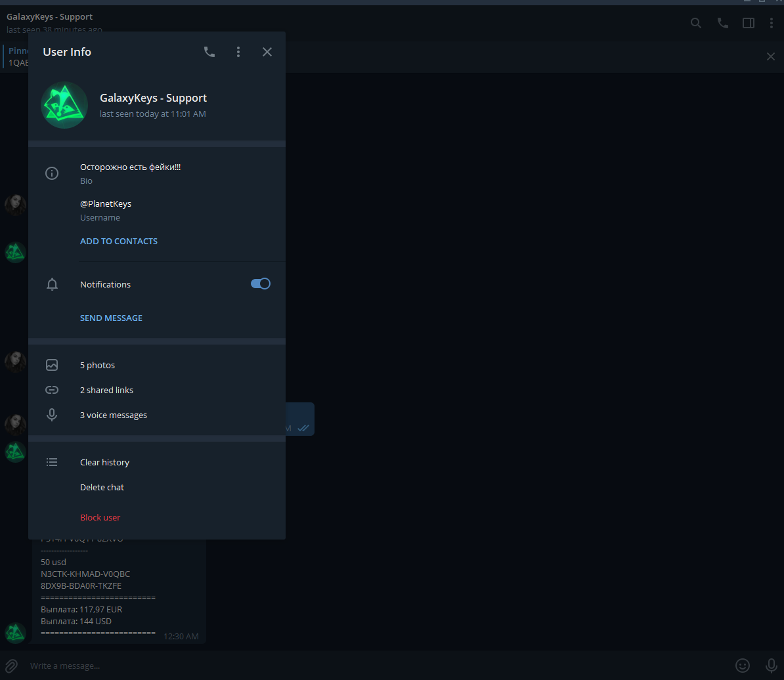
Task: Click the voice messages microphone icon
Action: [x=52, y=415]
